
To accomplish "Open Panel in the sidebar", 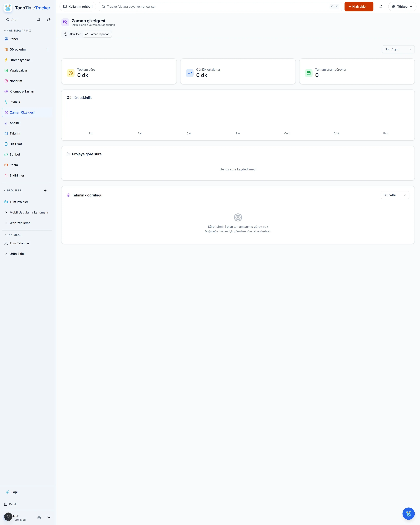I will coord(27,39).
